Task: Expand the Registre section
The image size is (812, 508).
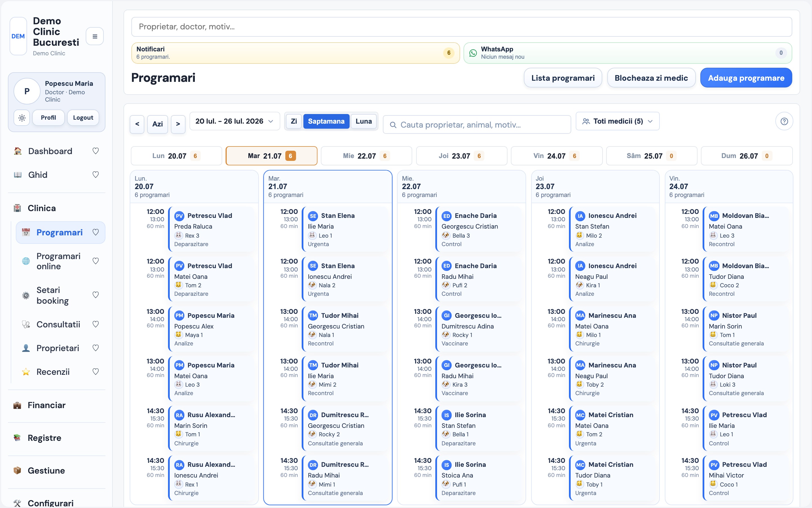Action: [x=57, y=438]
